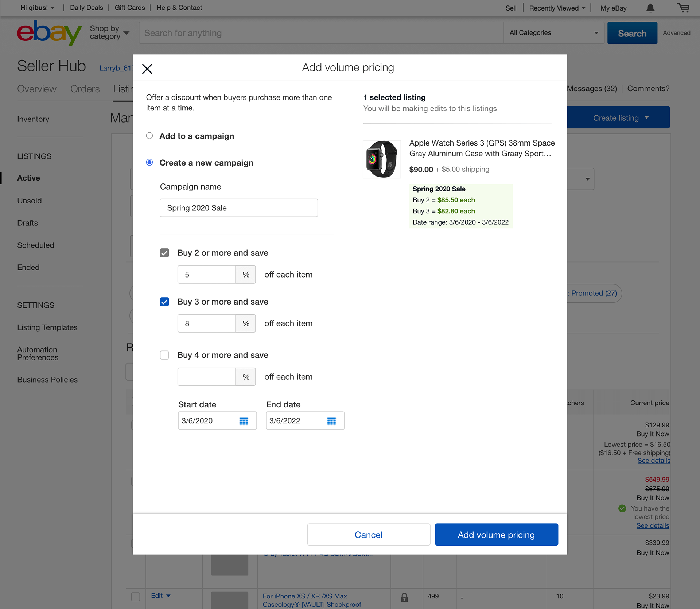Viewport: 700px width, 609px height.
Task: Click the Buy 2 percent discount field
Action: [x=206, y=275]
